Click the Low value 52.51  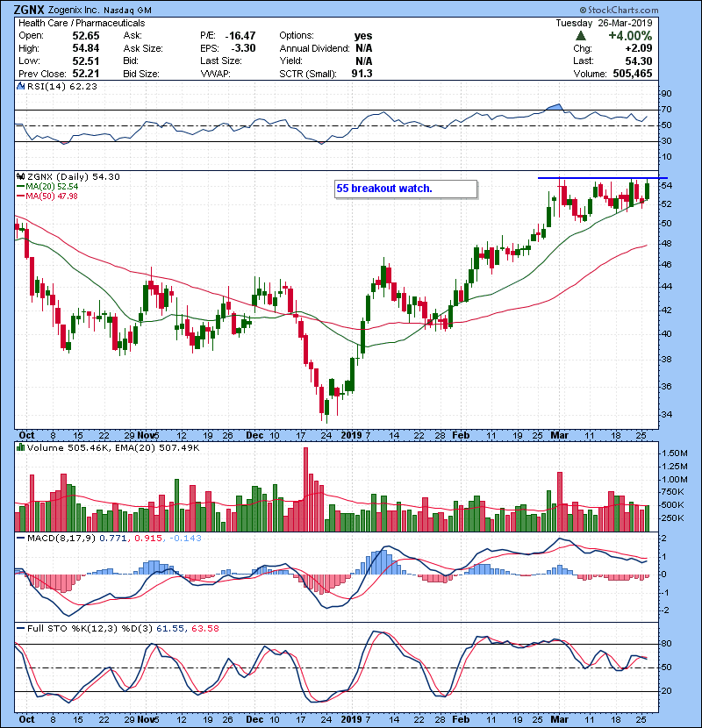click(85, 61)
